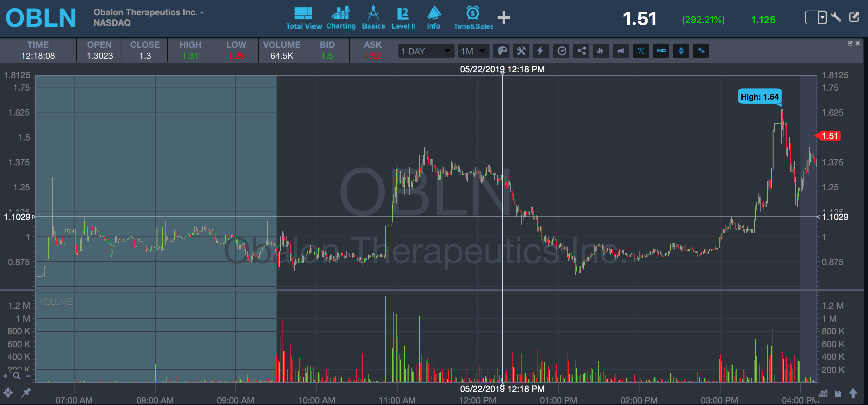Toggle the vertical up-down arrows button

[681, 51]
